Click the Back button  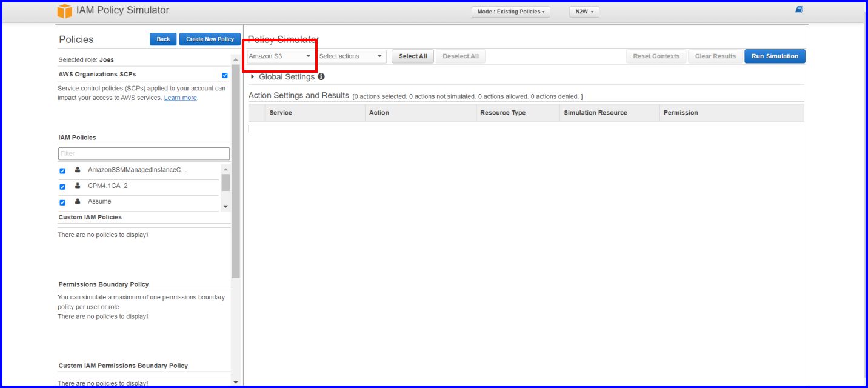(163, 39)
